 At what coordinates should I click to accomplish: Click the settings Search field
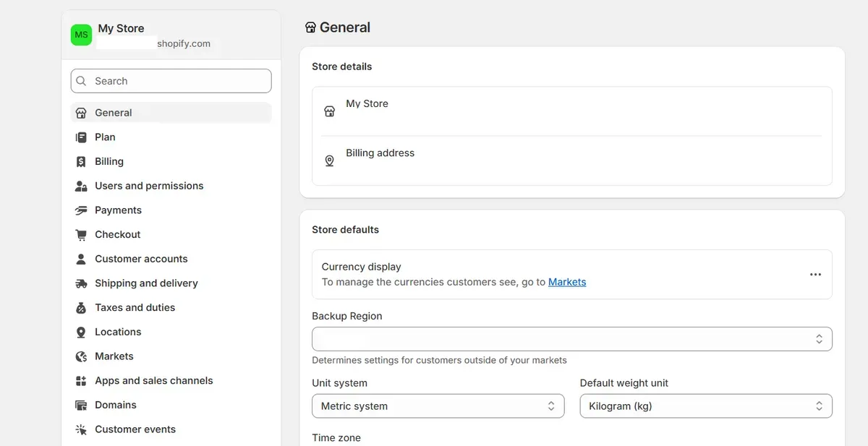(x=171, y=81)
